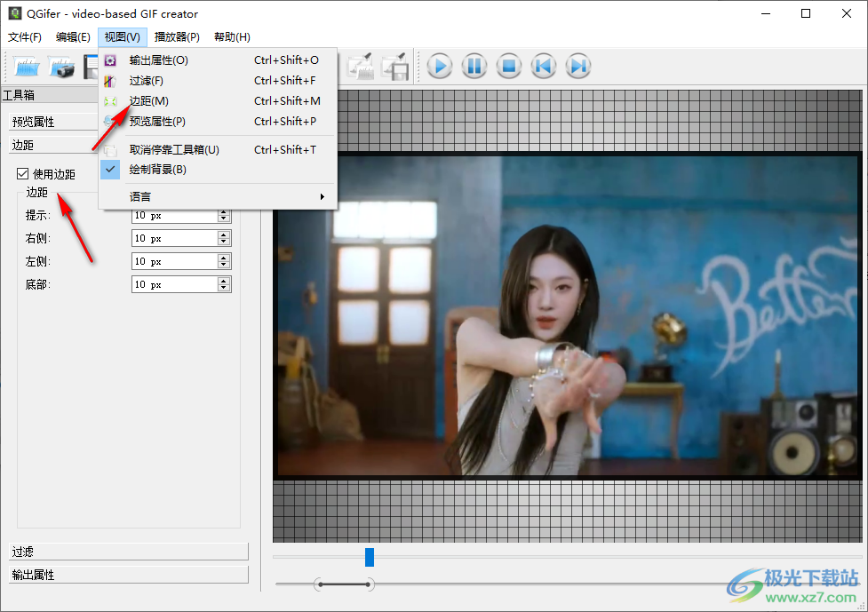Increase 右侧 margin with up stepper

pos(223,234)
